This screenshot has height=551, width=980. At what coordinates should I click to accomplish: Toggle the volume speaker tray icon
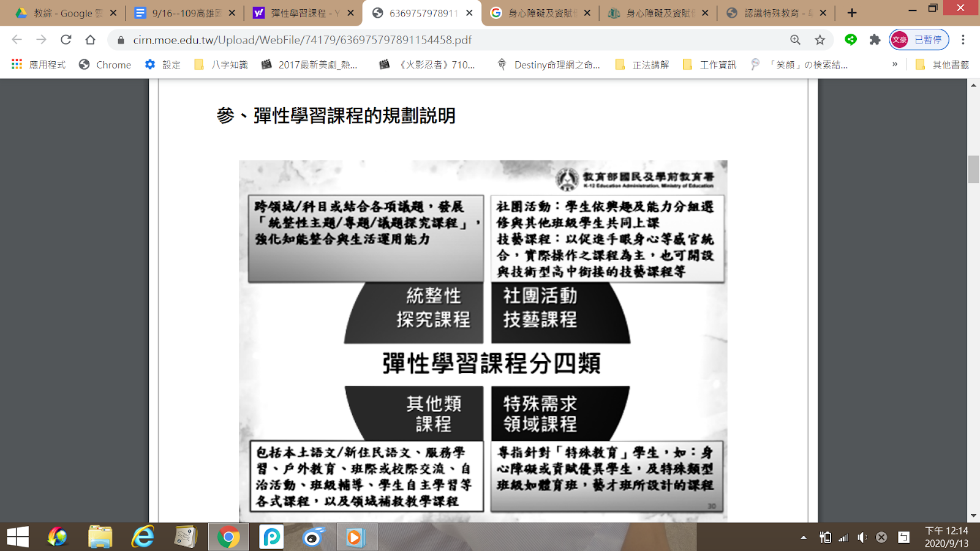[x=862, y=538]
